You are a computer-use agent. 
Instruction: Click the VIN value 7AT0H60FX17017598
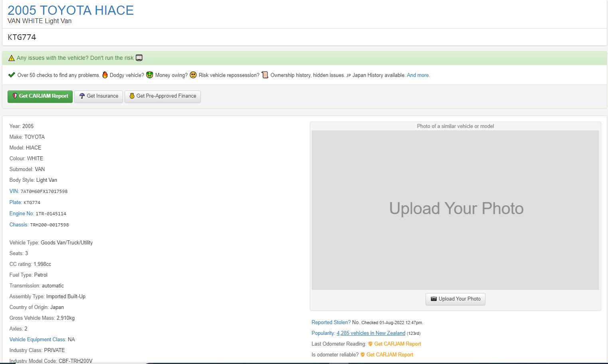pos(44,192)
